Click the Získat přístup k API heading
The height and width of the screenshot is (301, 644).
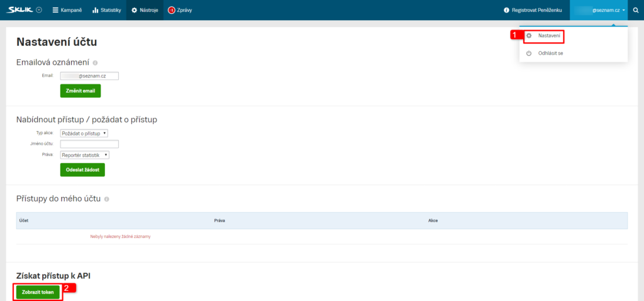pos(53,276)
